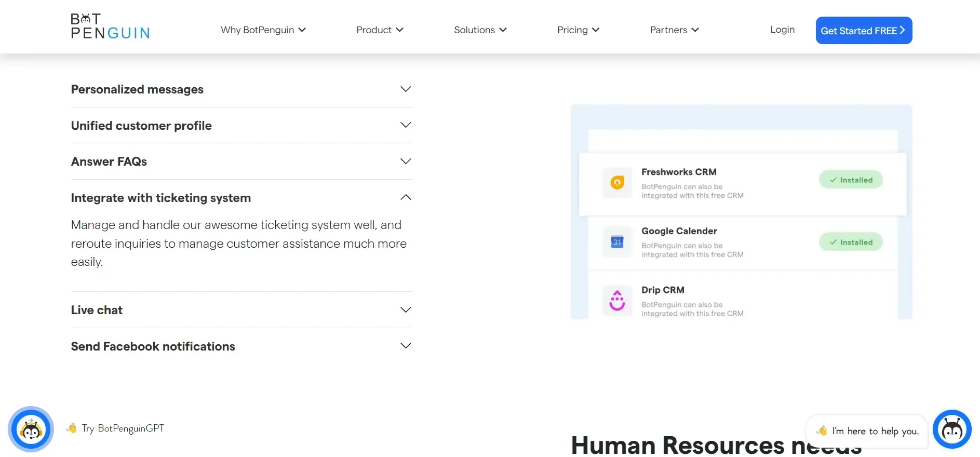Click Integrate with ticketing system heading

tap(161, 198)
